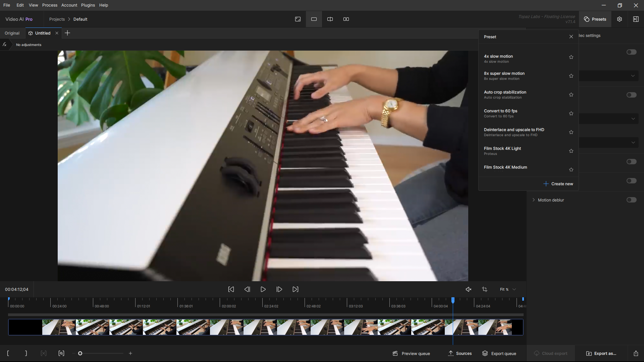The width and height of the screenshot is (644, 362).
Task: Click the play button in transport controls
Action: pyautogui.click(x=263, y=289)
